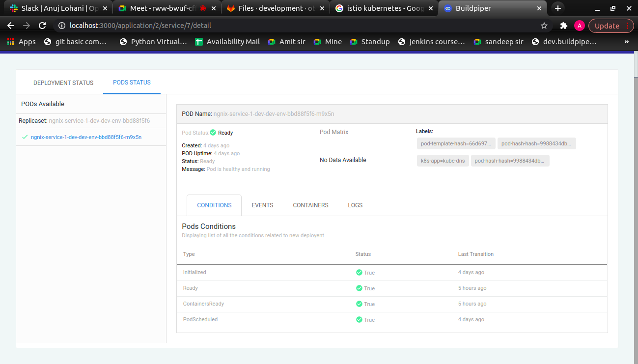Expand the hidden bookmarks overflow chevron
638x364 pixels.
pos(626,42)
